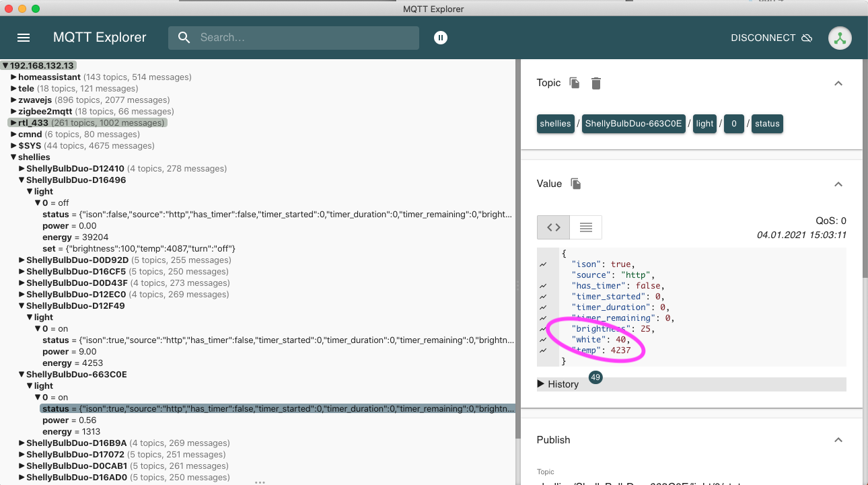Collapse the Topic panel
The width and height of the screenshot is (868, 485).
point(838,83)
